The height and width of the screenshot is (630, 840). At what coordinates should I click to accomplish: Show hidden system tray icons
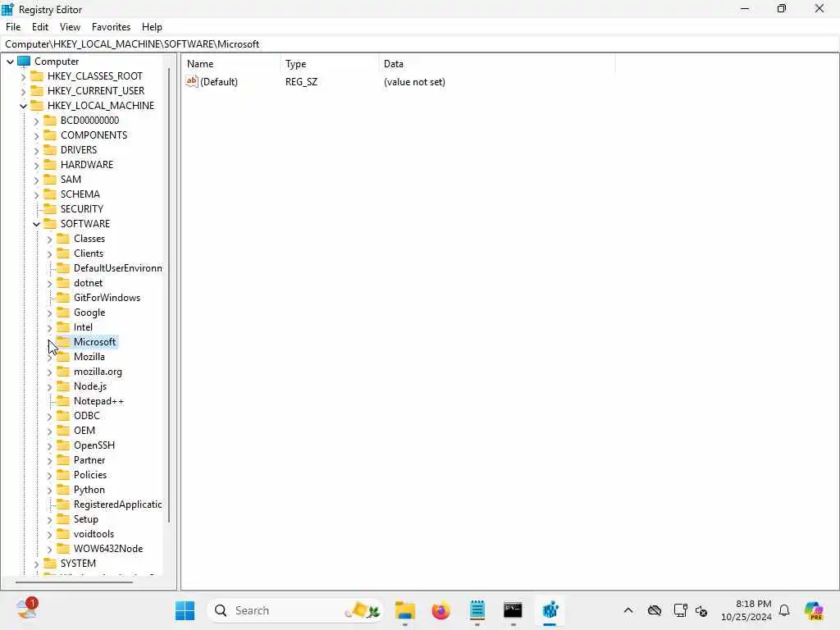click(x=628, y=610)
